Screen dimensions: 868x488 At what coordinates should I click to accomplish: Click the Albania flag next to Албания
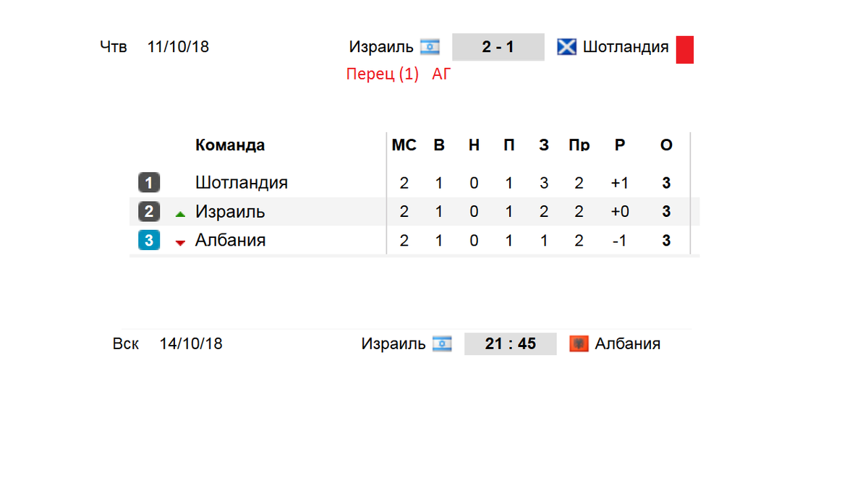point(579,343)
